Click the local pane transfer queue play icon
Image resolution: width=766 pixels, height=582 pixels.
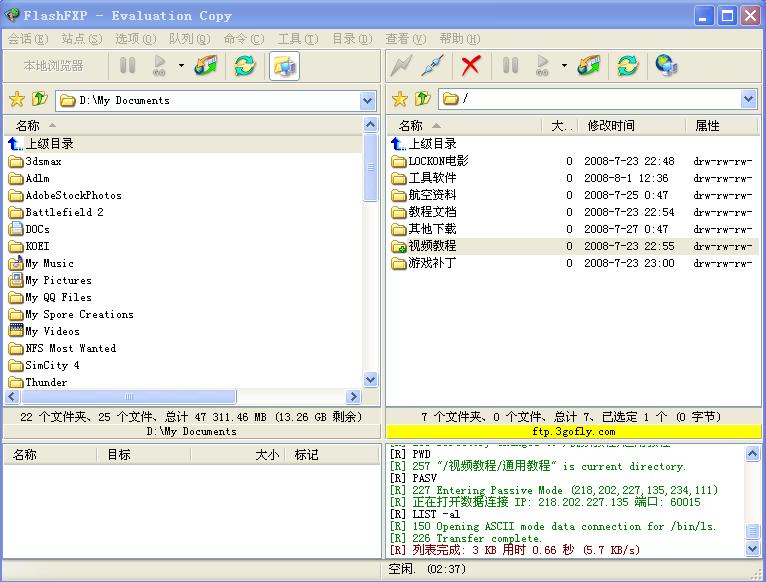[159, 65]
